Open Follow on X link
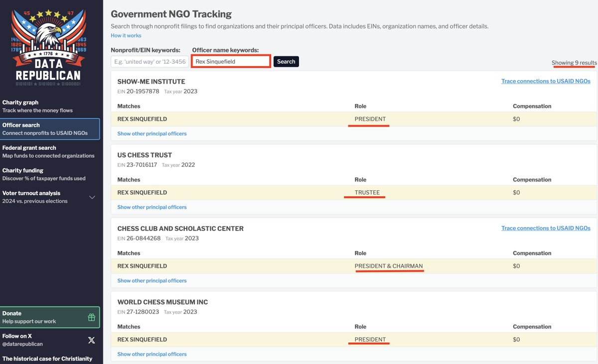 (50, 340)
